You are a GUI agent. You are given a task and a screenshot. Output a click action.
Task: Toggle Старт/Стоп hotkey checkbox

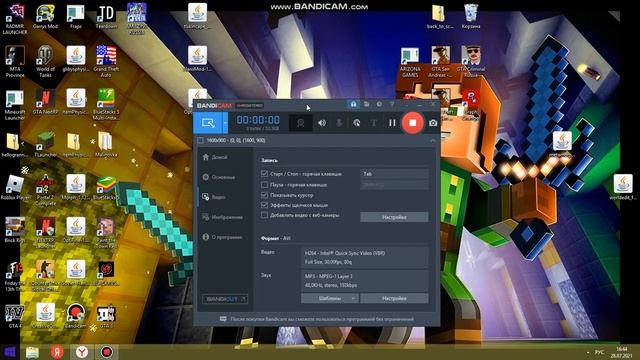point(264,174)
